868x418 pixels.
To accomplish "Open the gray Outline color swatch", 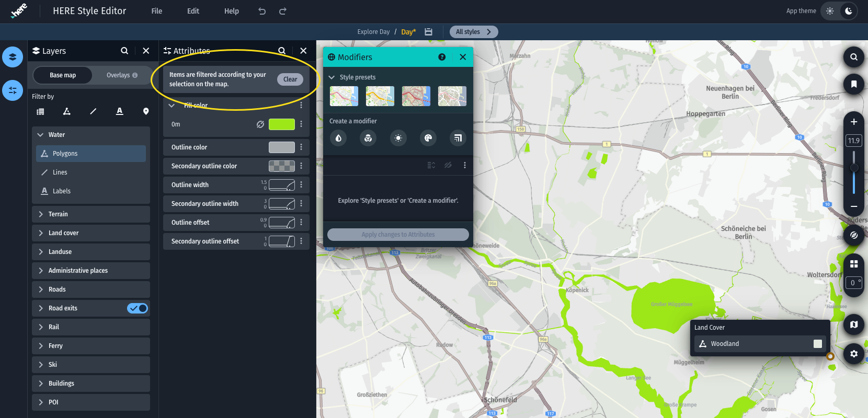I will pos(282,147).
